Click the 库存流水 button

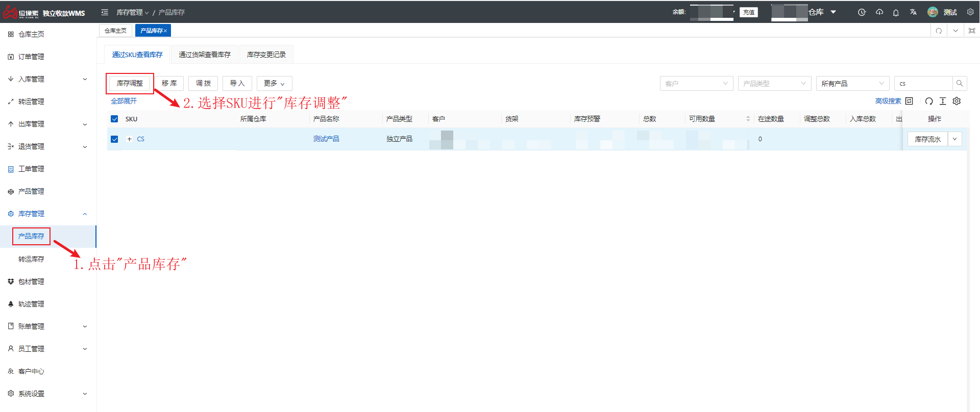(x=927, y=139)
